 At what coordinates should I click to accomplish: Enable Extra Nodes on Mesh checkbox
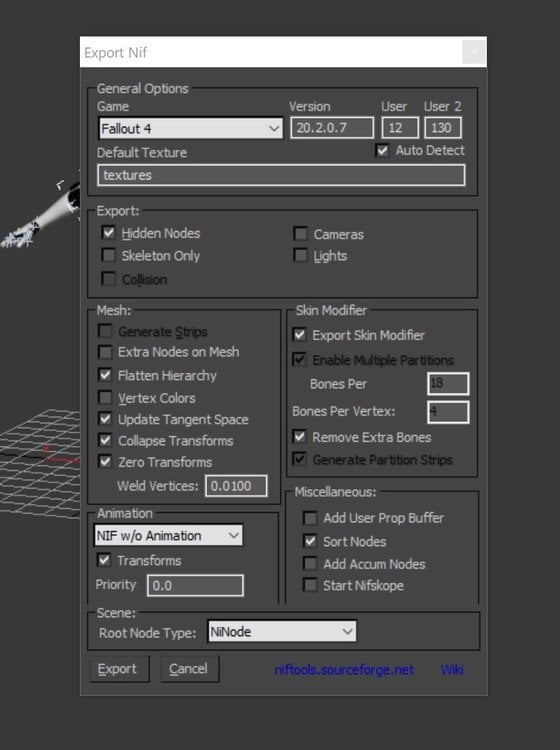coord(105,352)
